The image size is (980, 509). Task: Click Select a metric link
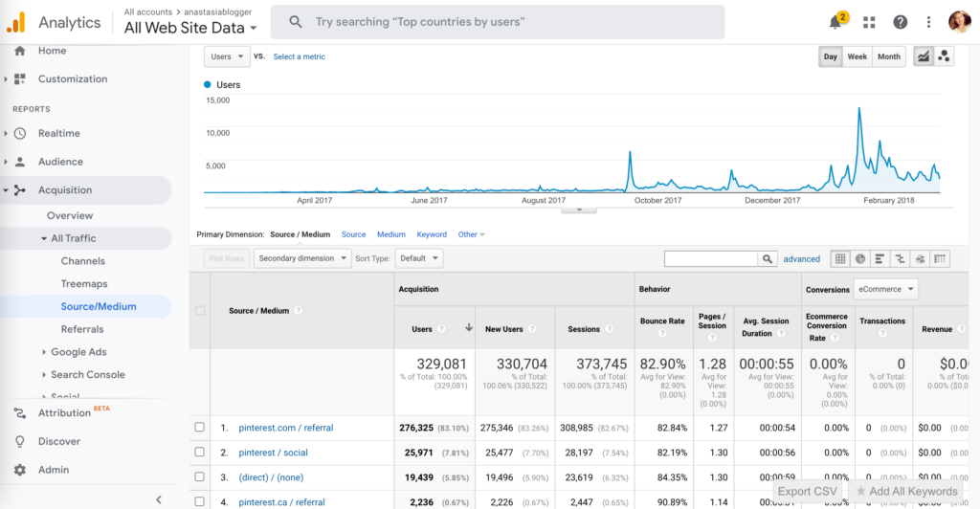click(x=299, y=56)
